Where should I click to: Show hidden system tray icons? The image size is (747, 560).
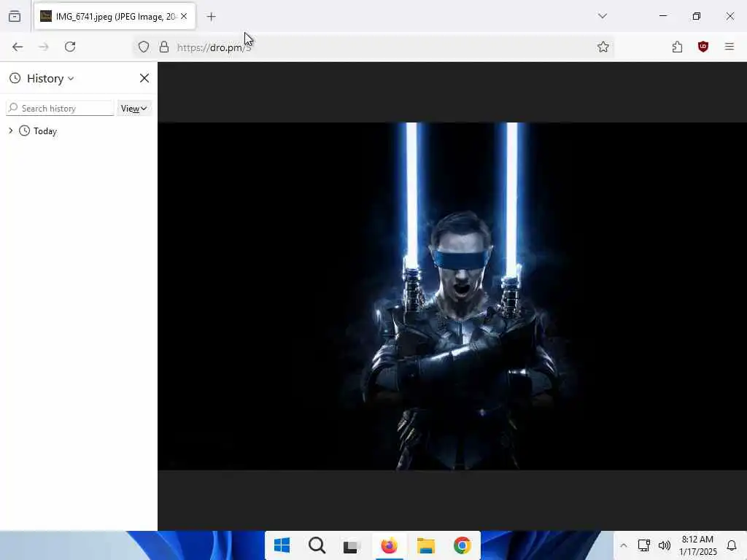coord(623,545)
